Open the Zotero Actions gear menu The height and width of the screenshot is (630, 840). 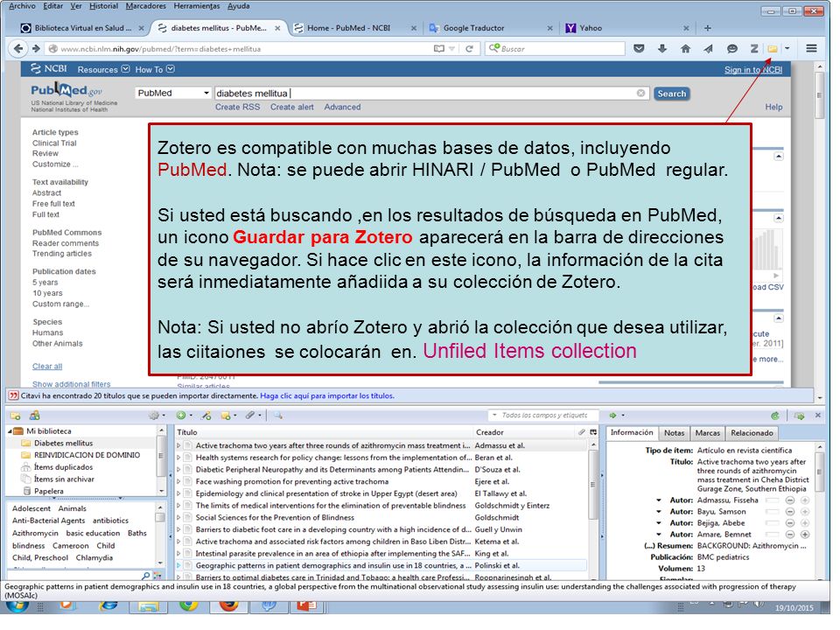157,416
